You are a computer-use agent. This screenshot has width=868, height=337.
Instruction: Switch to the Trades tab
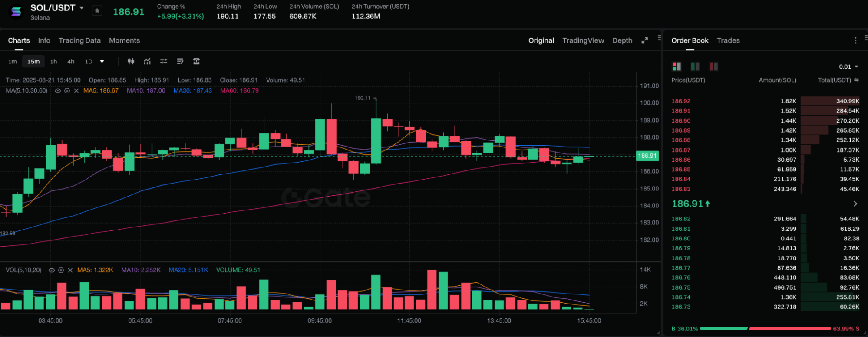click(728, 40)
